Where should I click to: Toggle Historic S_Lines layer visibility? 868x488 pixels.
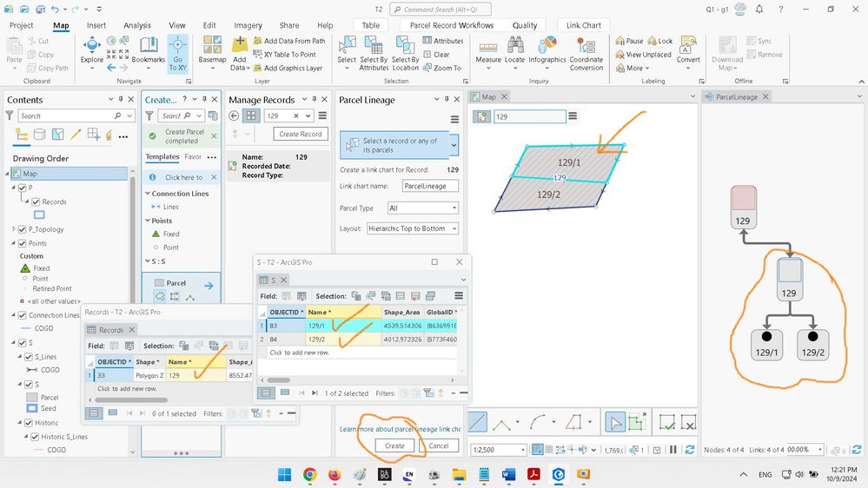click(x=35, y=437)
